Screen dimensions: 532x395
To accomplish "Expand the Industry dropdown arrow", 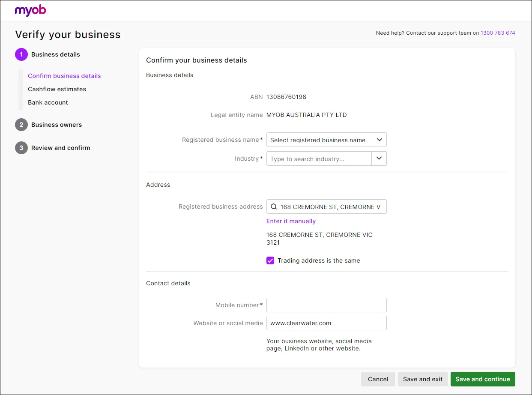I will [379, 159].
